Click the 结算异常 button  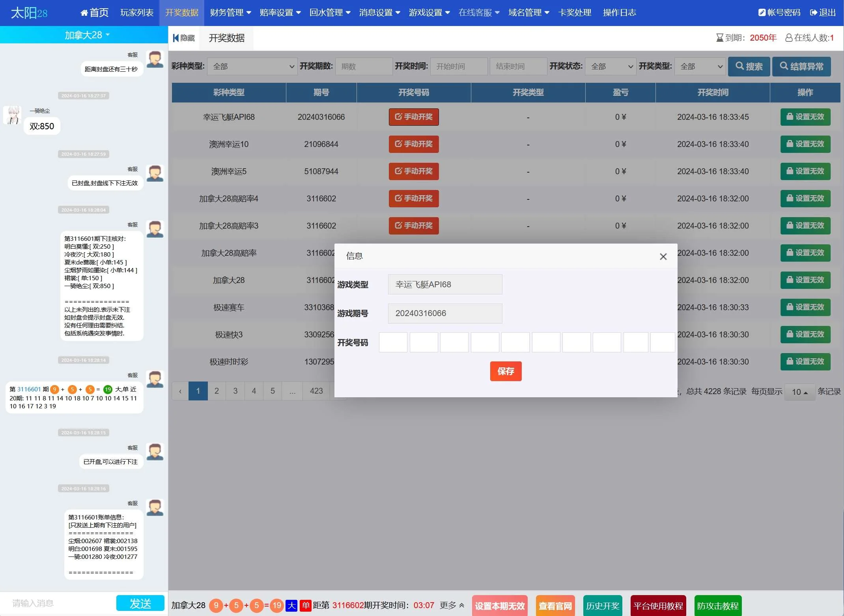801,66
